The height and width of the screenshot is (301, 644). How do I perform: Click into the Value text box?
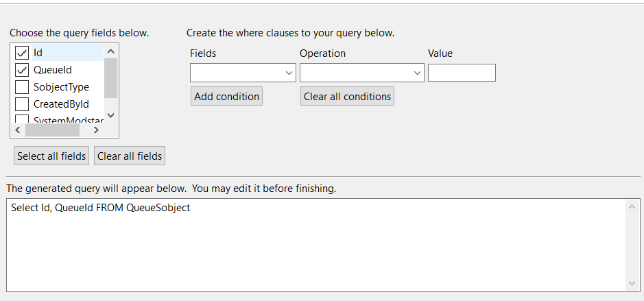[462, 73]
